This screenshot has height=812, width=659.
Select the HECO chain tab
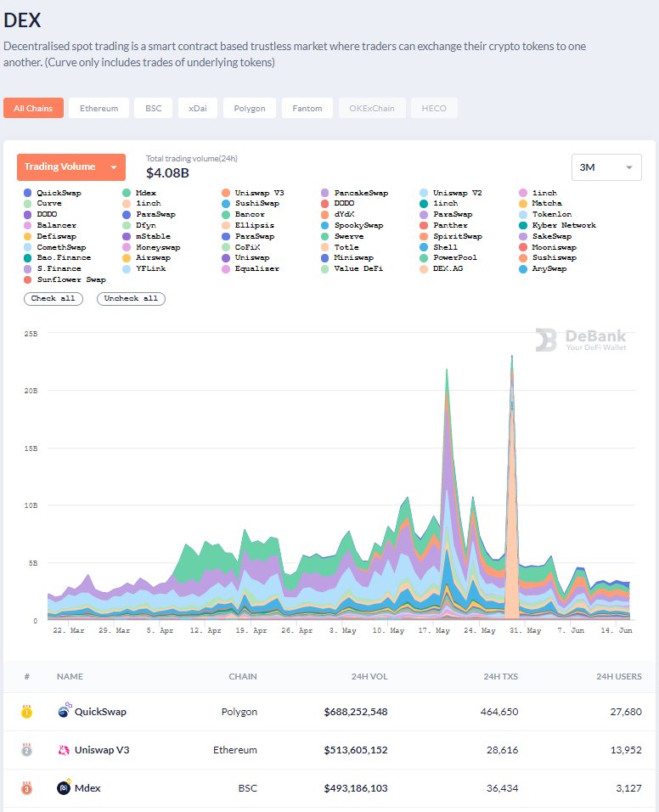tap(434, 108)
